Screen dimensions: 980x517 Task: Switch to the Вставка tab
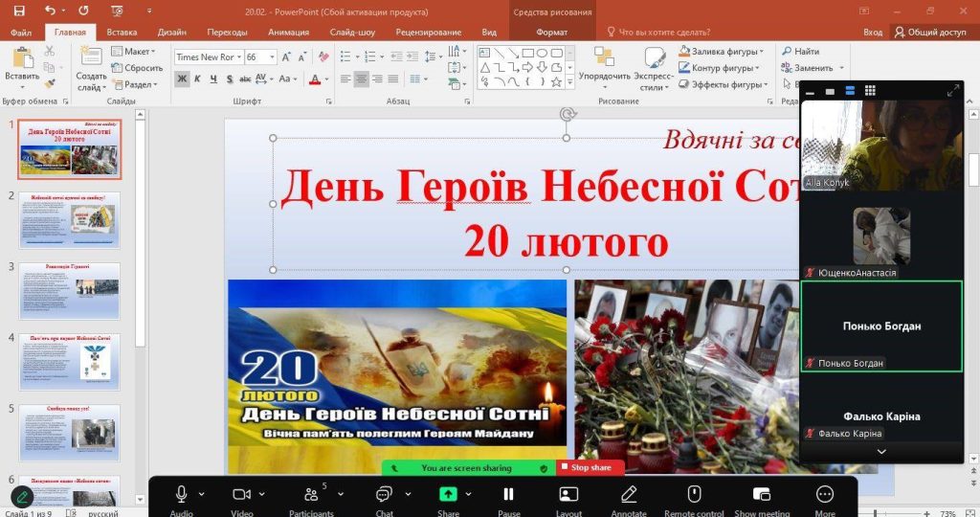pyautogui.click(x=122, y=32)
